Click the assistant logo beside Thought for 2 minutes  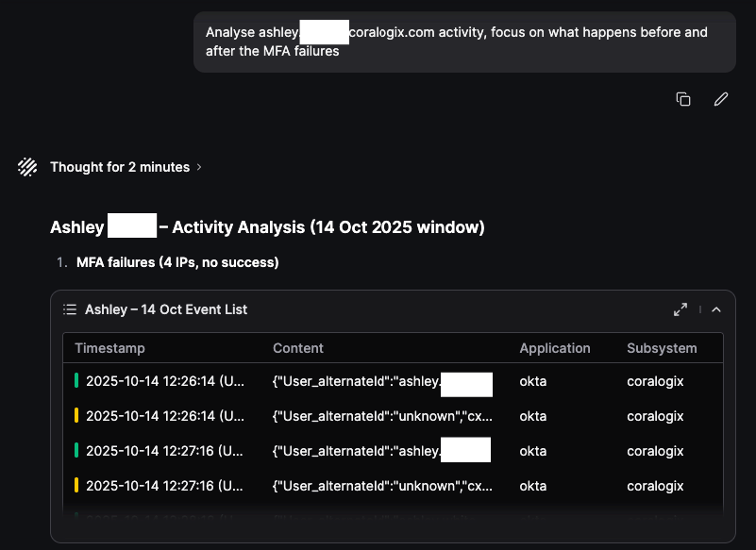(27, 167)
